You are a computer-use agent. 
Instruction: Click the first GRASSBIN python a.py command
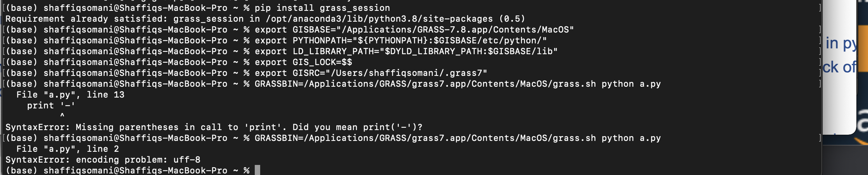458,84
